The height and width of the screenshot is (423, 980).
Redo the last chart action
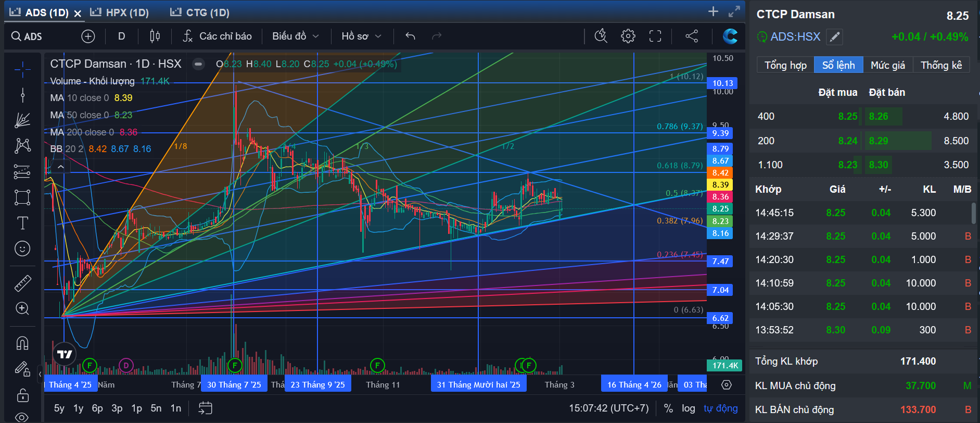click(x=437, y=36)
